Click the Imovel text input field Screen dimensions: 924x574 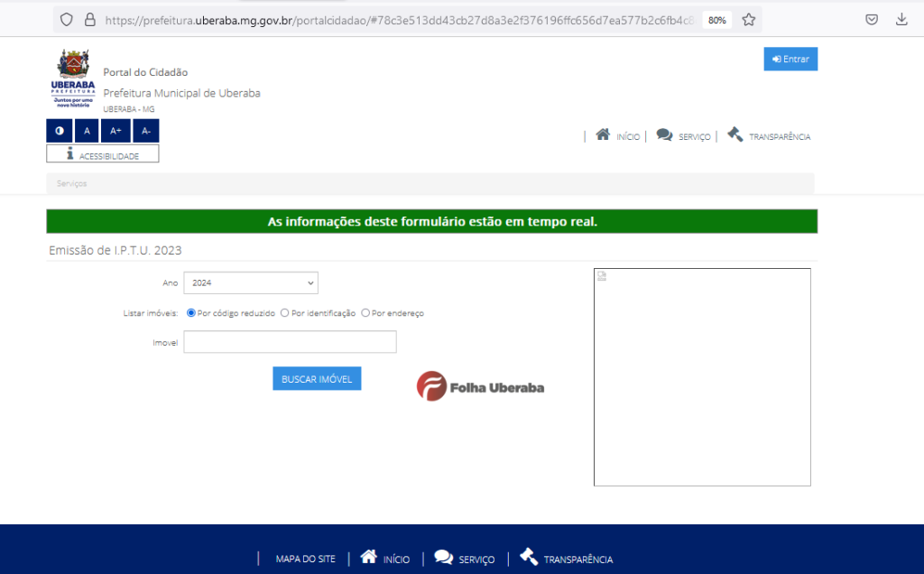290,342
